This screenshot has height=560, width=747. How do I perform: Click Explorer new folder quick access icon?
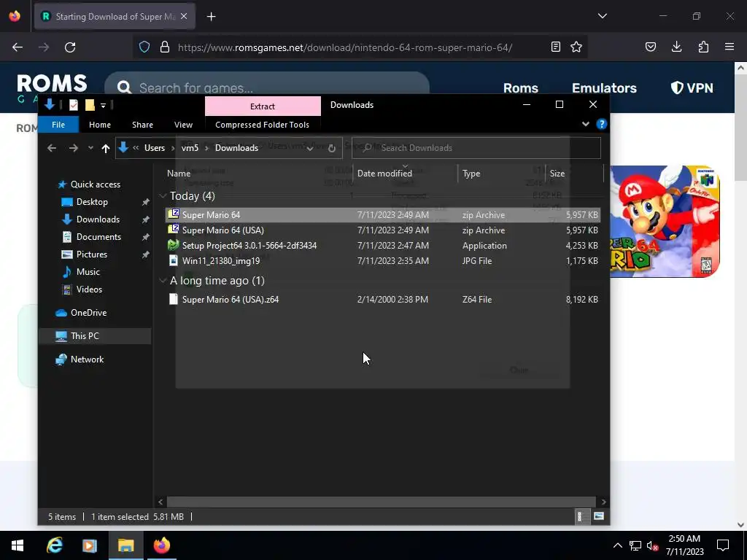[x=90, y=105]
